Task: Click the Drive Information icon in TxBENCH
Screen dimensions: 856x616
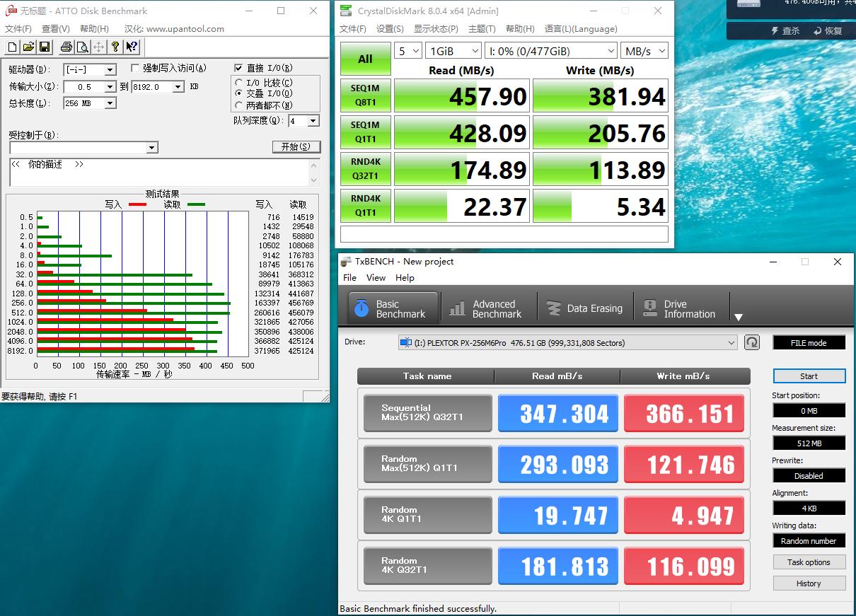Action: [x=649, y=308]
